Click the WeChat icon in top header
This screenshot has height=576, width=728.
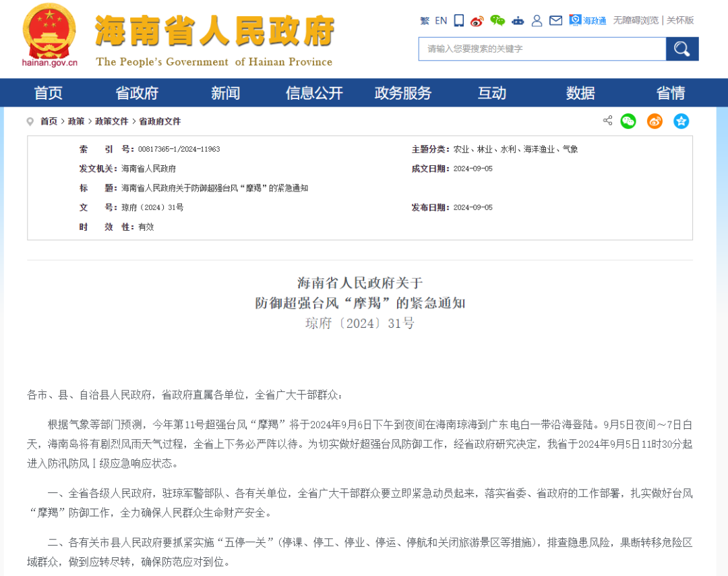coord(497,20)
